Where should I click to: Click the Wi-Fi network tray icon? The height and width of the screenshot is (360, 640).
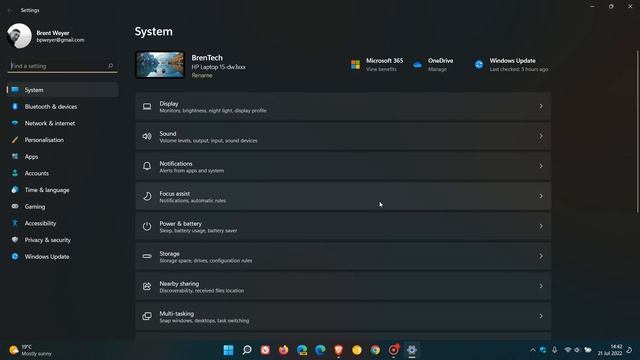coord(567,350)
